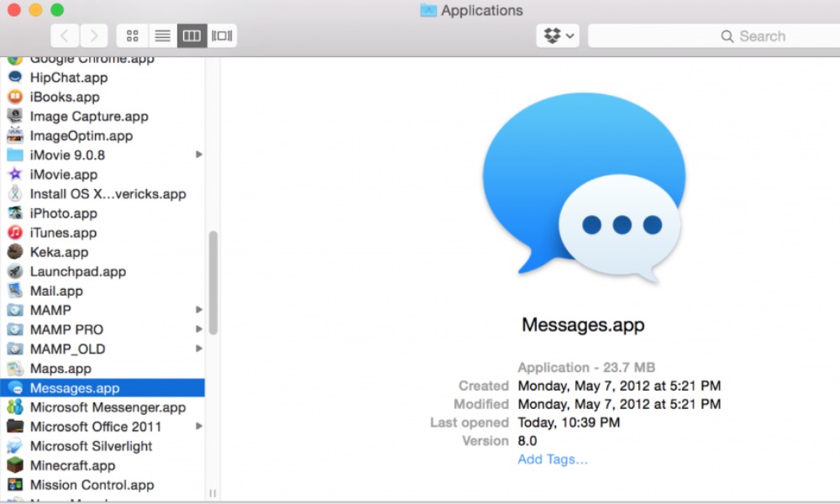
Task: Click the Microsoft Silverlight icon
Action: click(15, 446)
